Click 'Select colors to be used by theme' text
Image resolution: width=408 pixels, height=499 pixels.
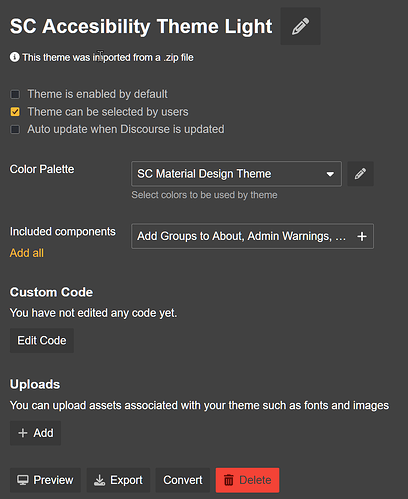[204, 195]
